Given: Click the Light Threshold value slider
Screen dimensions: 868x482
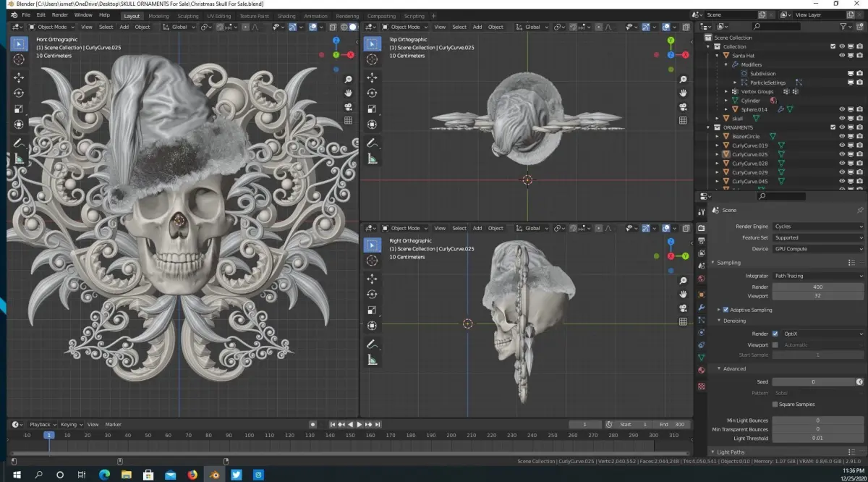Looking at the screenshot, I should tap(817, 438).
